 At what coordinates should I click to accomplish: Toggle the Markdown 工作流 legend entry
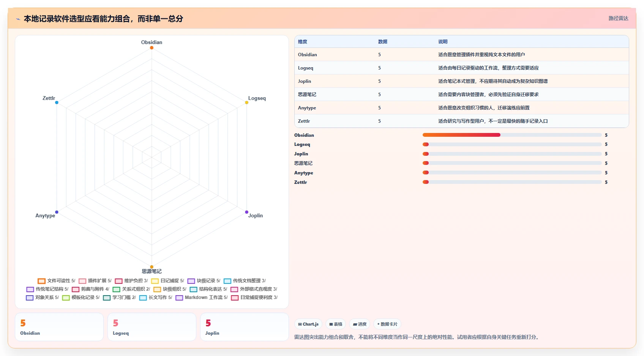point(202,297)
